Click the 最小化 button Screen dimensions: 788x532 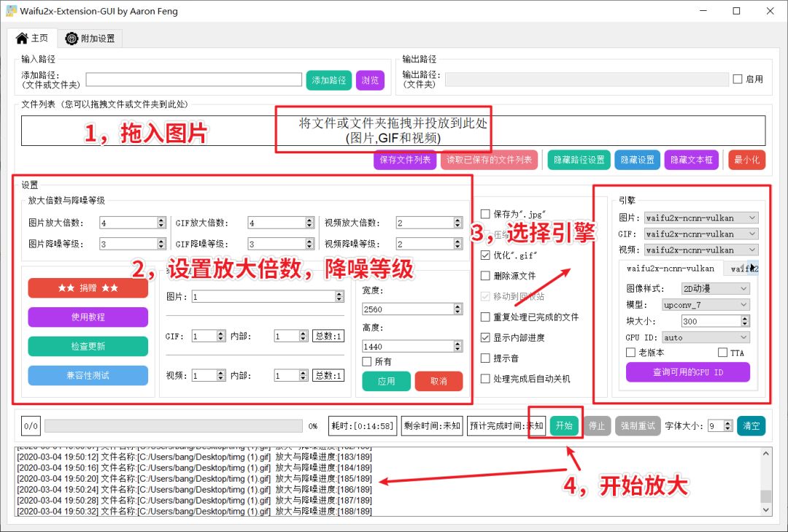[747, 160]
